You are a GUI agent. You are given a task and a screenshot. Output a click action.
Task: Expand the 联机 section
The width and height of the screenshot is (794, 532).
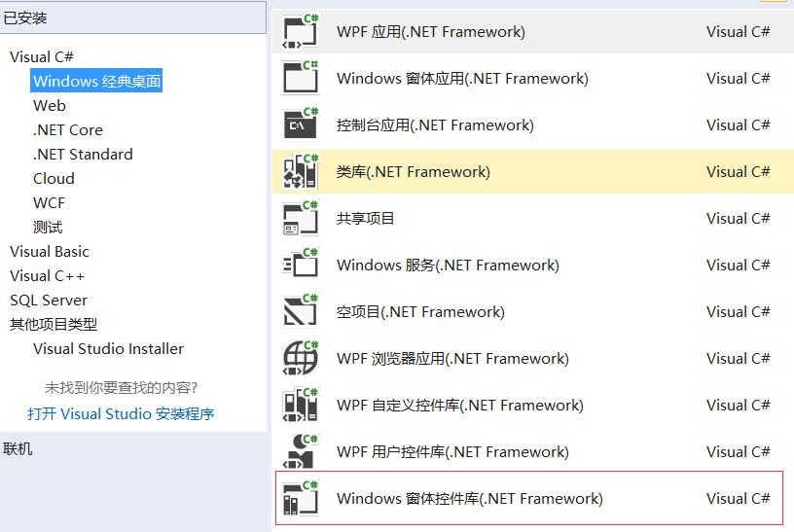point(18,448)
